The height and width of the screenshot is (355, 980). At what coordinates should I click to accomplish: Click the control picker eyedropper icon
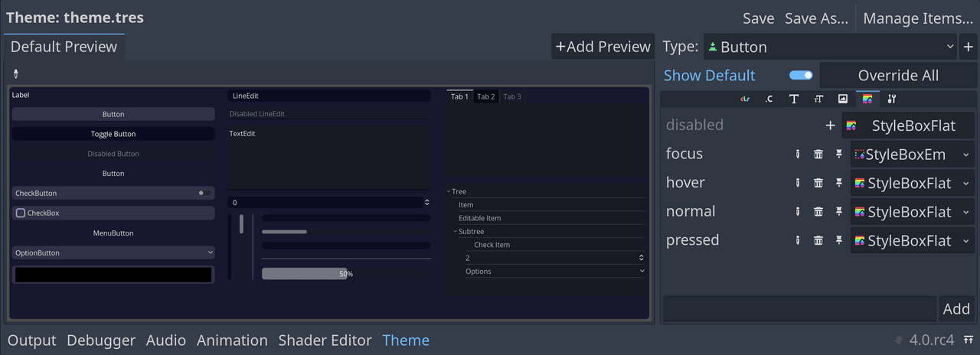[x=16, y=74]
